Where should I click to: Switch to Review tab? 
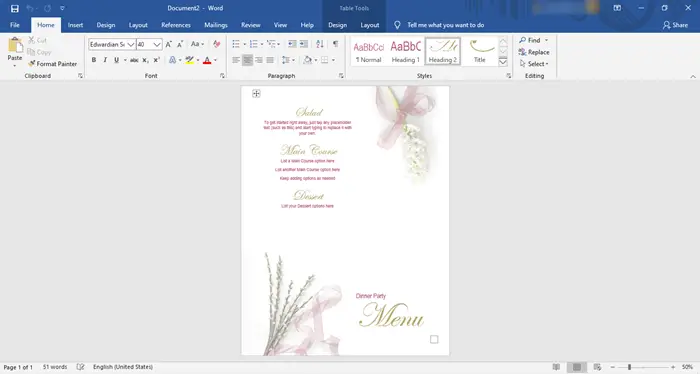point(250,25)
